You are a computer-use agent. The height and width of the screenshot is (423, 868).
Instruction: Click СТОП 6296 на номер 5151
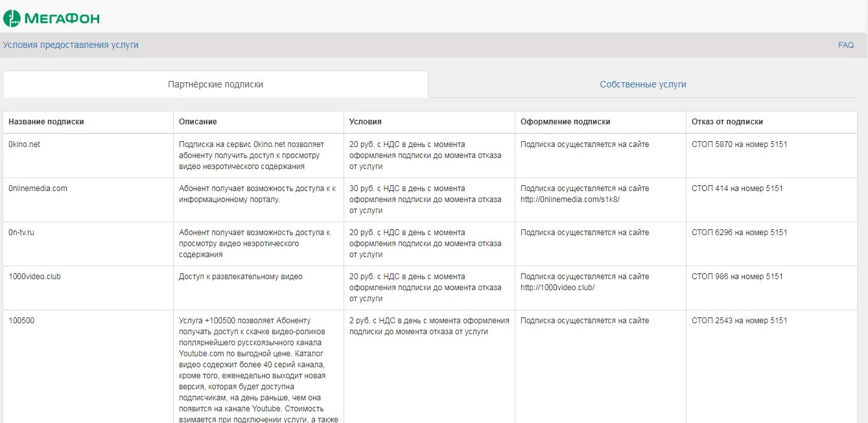tap(740, 233)
